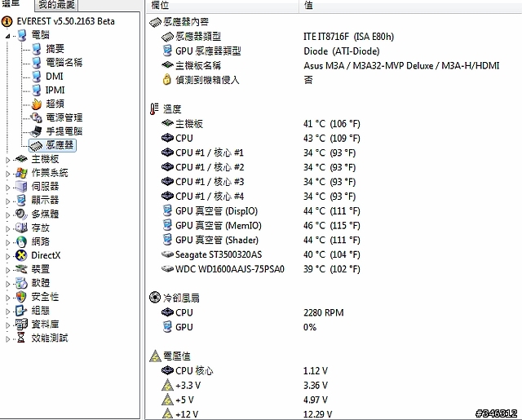
Task: Collapse the 電腦 tree node
Action: 8,36
